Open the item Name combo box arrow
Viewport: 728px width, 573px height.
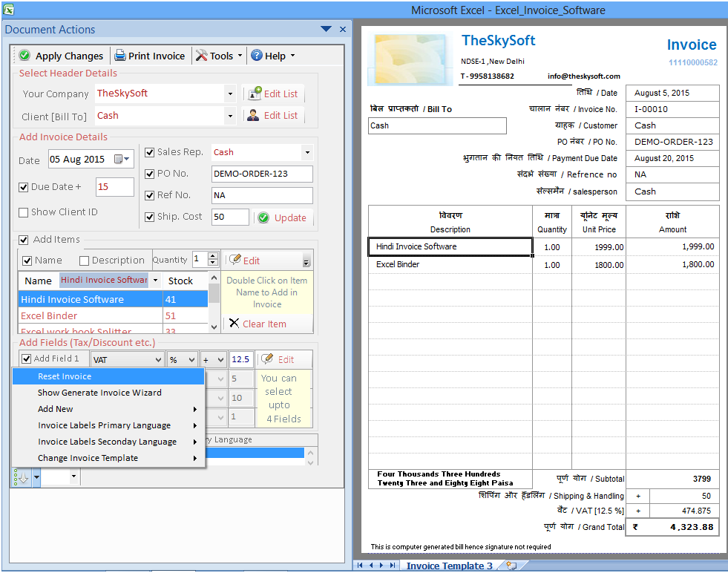point(156,280)
